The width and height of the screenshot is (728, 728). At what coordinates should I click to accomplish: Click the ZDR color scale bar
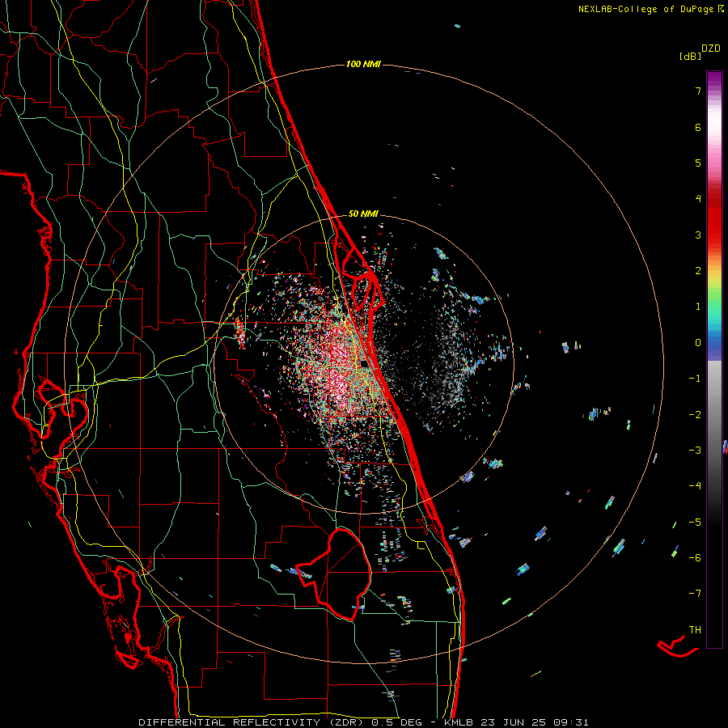pyautogui.click(x=714, y=359)
